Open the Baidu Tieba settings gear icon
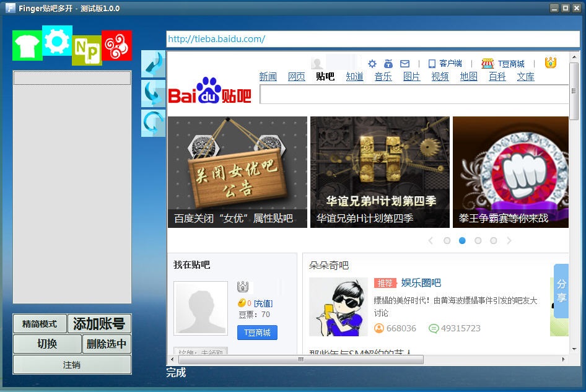 point(372,64)
